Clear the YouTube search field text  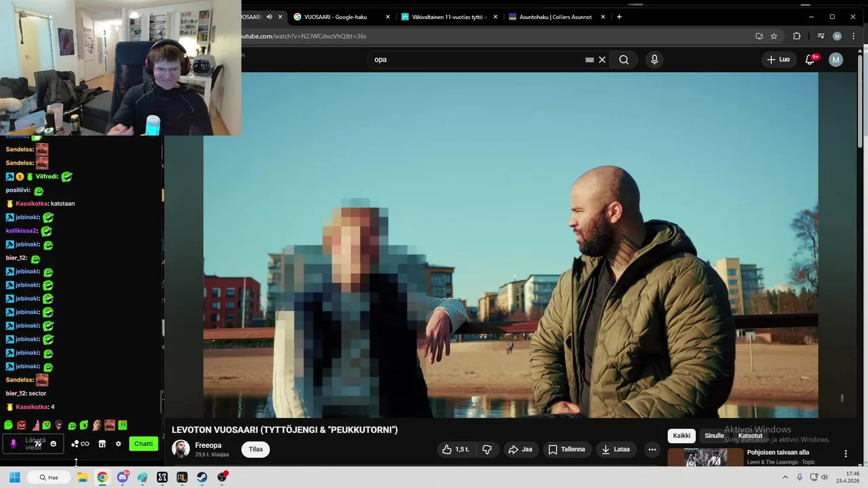[602, 60]
